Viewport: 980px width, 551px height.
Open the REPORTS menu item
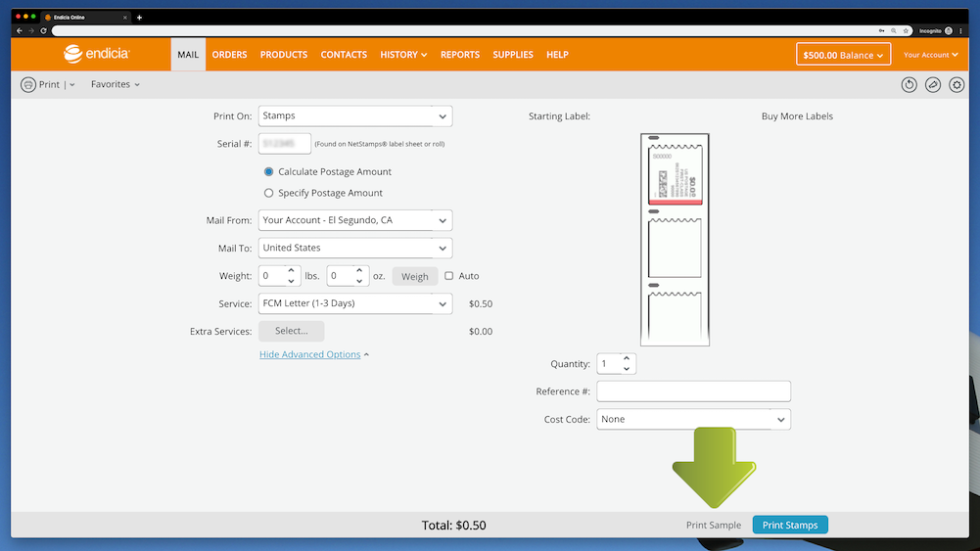[x=458, y=55]
